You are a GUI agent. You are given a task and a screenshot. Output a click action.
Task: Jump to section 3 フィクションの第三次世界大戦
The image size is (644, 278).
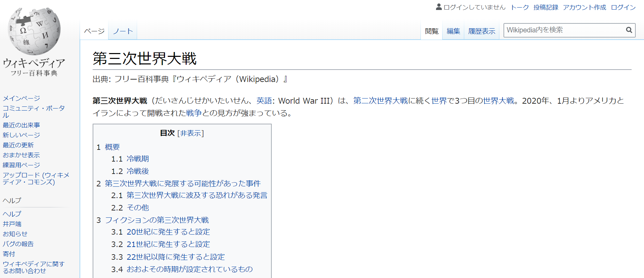point(157,220)
